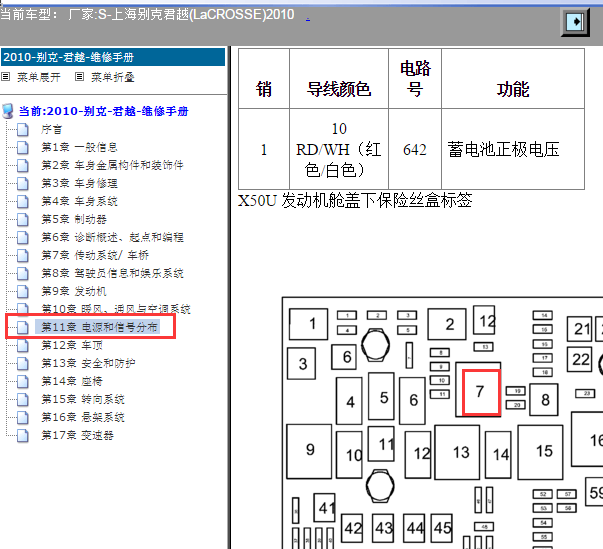Click 菜单折叠 to collapse the menu
The image size is (603, 549).
coord(113,77)
